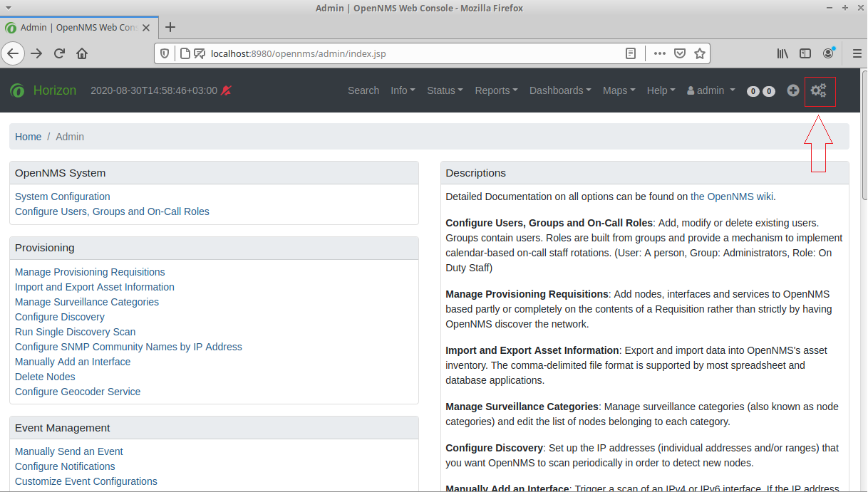Open Manage Provisioning Requisitions
This screenshot has width=868, height=492.
coord(90,272)
